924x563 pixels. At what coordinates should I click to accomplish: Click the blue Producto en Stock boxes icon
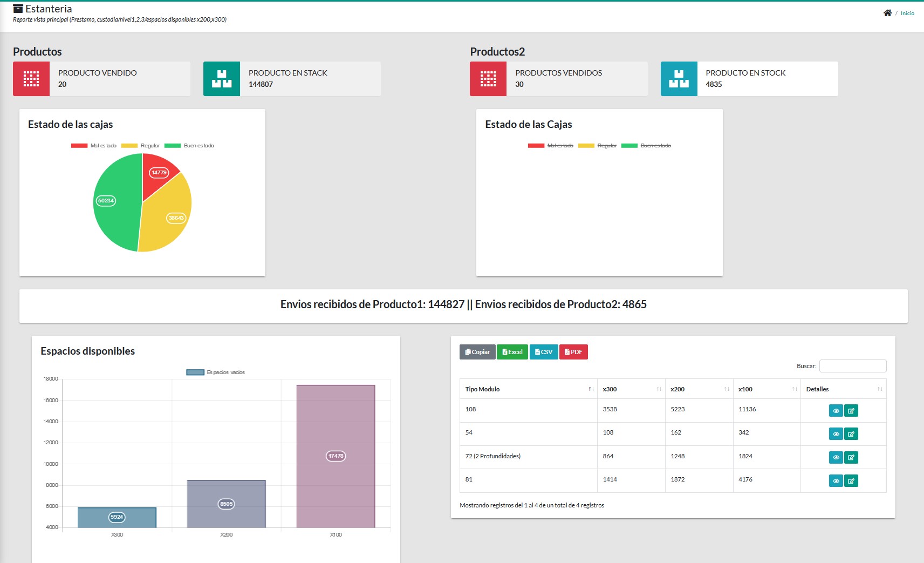point(679,79)
